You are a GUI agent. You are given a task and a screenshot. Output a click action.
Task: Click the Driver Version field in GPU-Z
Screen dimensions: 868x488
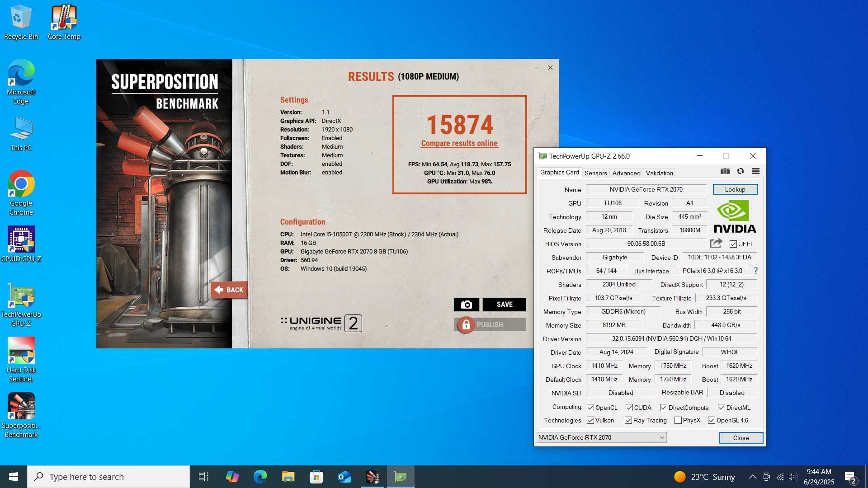click(671, 338)
